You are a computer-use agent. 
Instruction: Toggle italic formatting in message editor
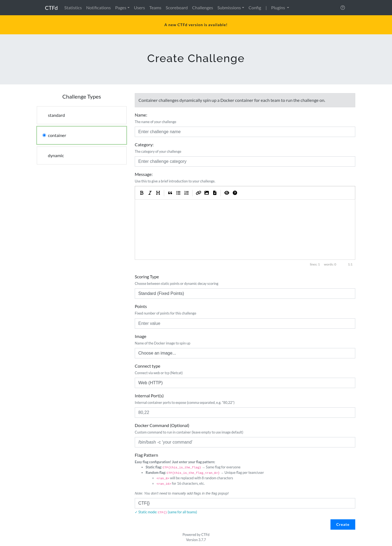point(150,193)
